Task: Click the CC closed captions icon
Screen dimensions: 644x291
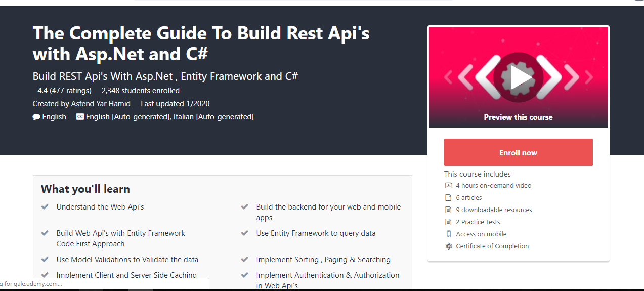Action: pos(80,117)
